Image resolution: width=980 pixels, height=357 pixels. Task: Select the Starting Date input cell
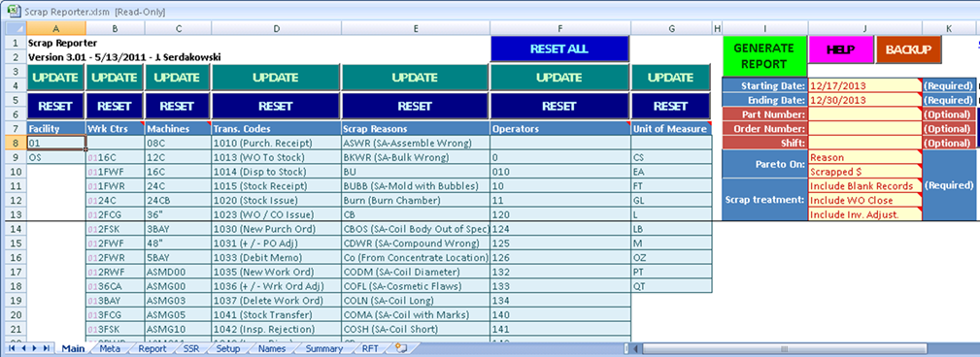864,86
